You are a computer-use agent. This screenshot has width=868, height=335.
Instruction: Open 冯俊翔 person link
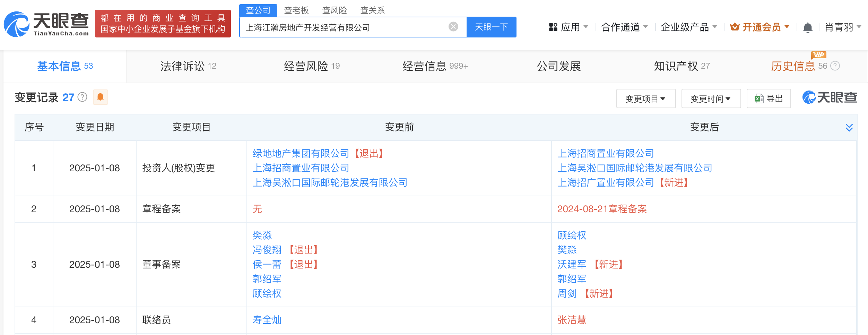(267, 250)
